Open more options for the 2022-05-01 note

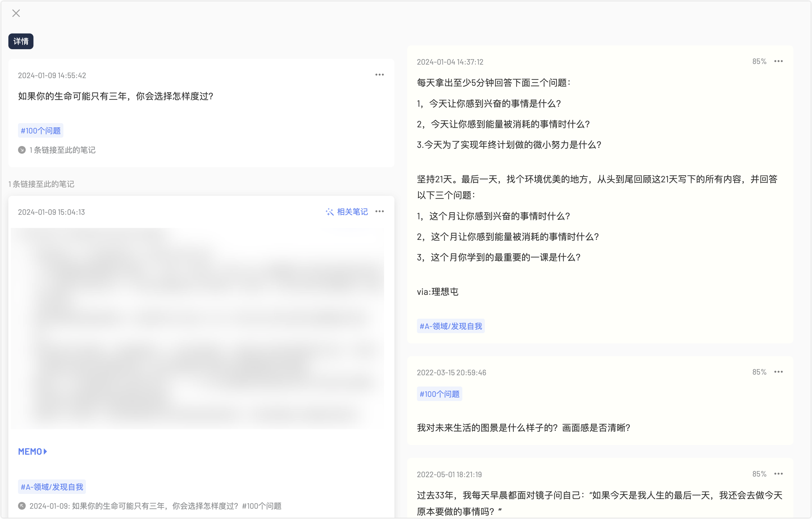pos(778,474)
